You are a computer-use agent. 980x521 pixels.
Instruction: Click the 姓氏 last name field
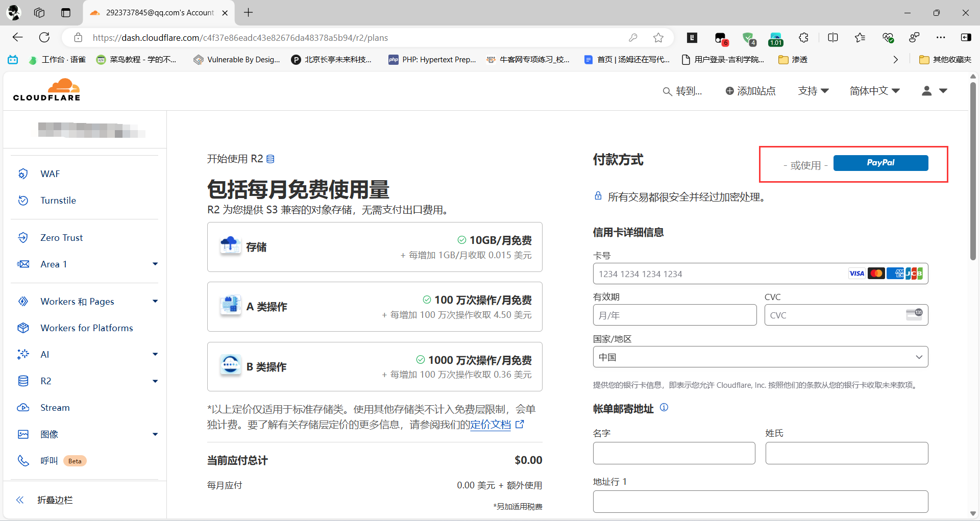(847, 453)
